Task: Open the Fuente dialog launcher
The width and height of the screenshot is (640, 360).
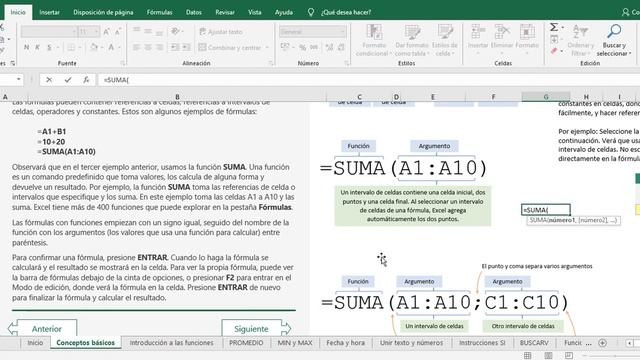Action: [122, 63]
